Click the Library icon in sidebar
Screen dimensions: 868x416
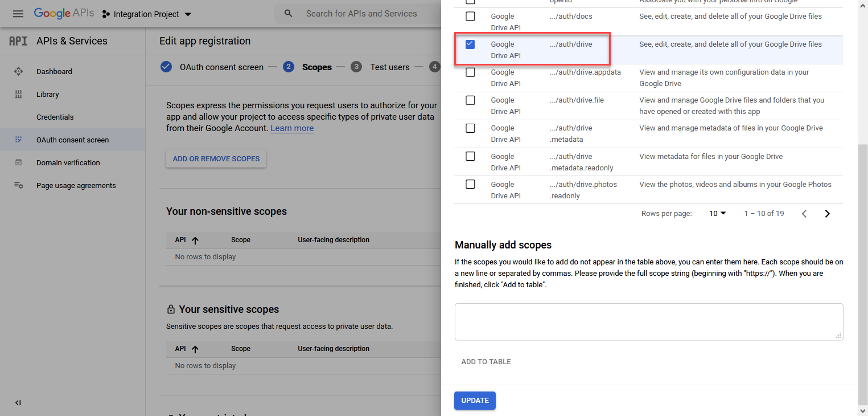pyautogui.click(x=18, y=94)
